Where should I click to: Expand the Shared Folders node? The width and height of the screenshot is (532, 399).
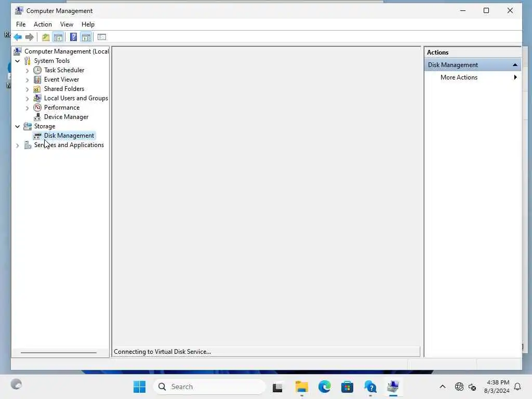click(27, 89)
